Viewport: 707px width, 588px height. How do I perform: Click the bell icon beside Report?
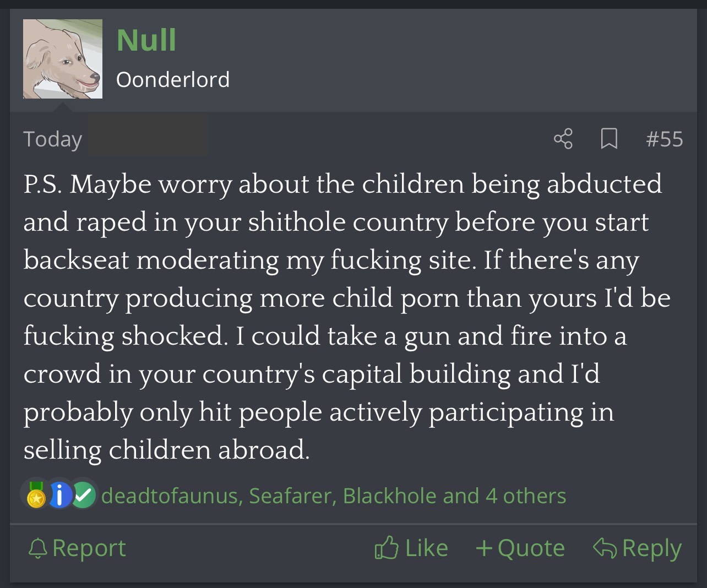38,548
